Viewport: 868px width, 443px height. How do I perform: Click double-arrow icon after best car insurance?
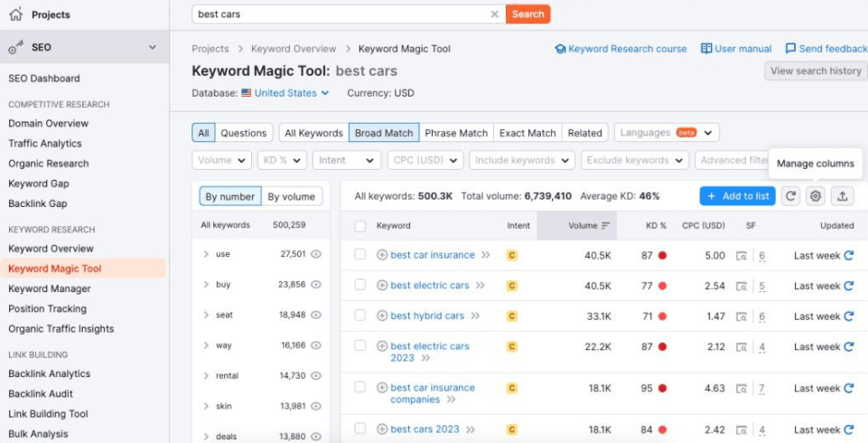point(485,255)
